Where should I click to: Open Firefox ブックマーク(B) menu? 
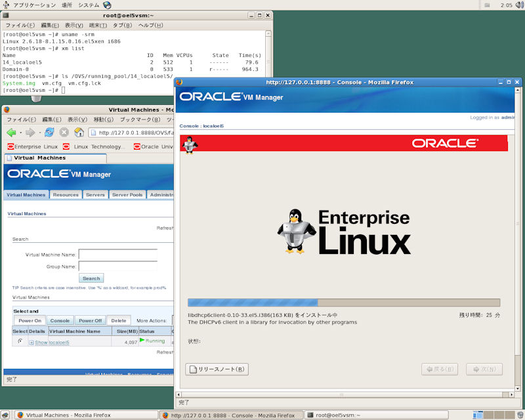[x=140, y=119]
